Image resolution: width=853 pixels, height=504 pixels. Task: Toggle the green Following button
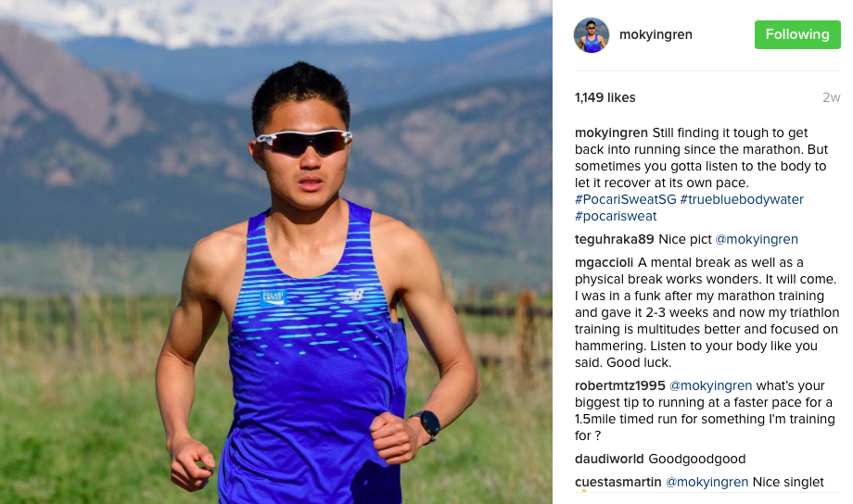coord(797,35)
